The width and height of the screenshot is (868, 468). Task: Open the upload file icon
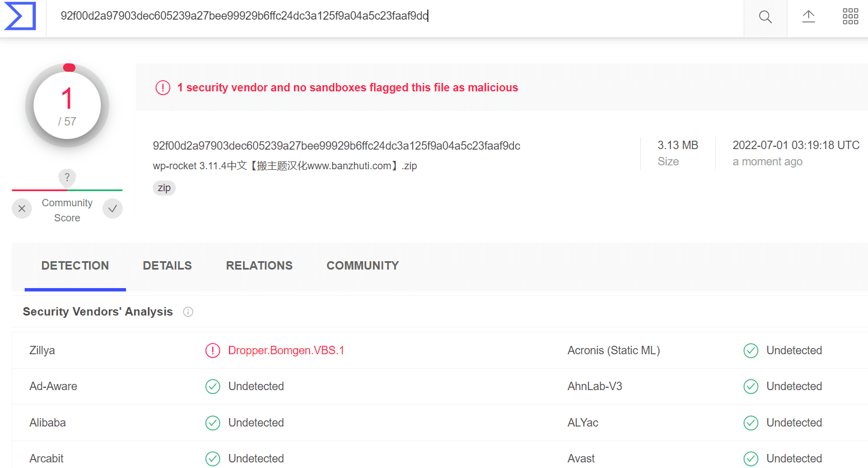coord(808,17)
